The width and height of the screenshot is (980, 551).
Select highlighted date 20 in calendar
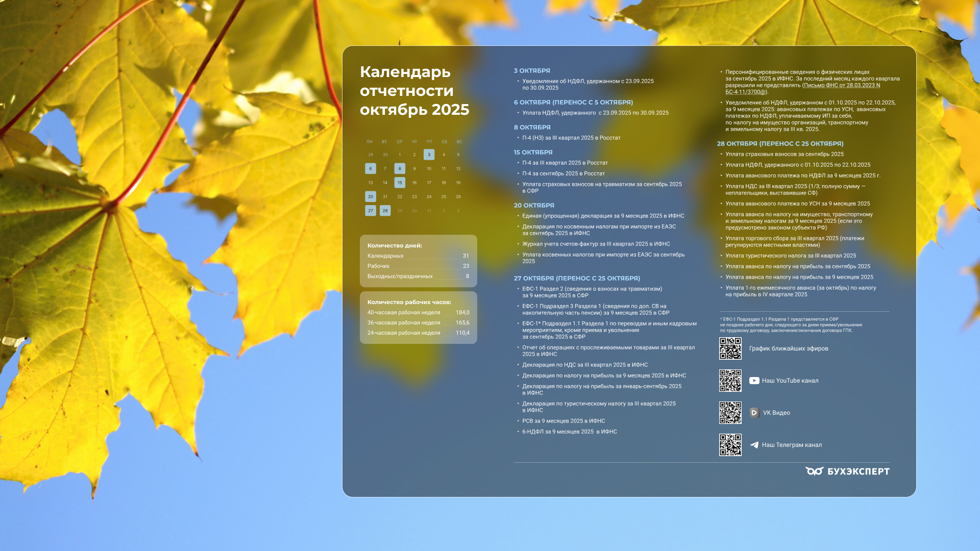click(371, 196)
